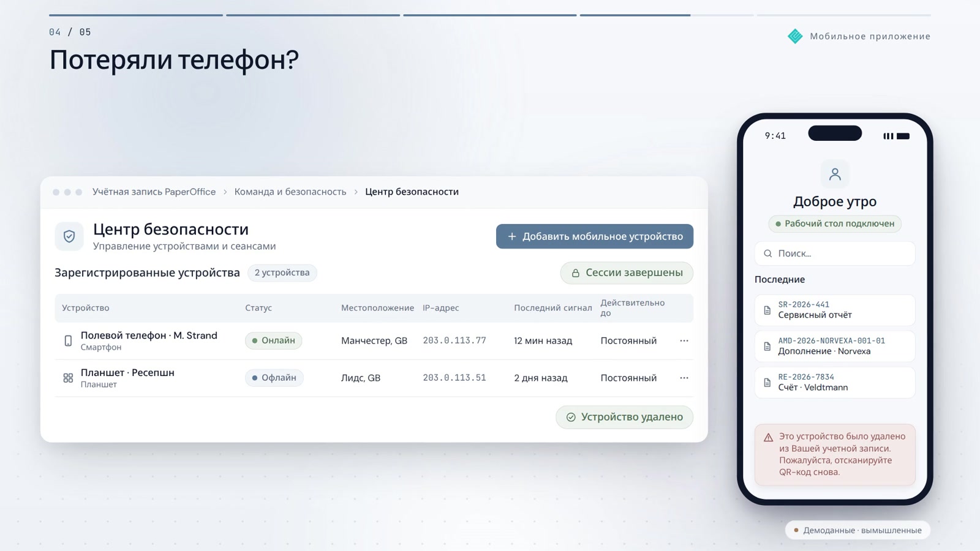Screen dimensions: 980x551
Task: Select the Планшет · Ресепшн device name
Action: click(x=127, y=373)
